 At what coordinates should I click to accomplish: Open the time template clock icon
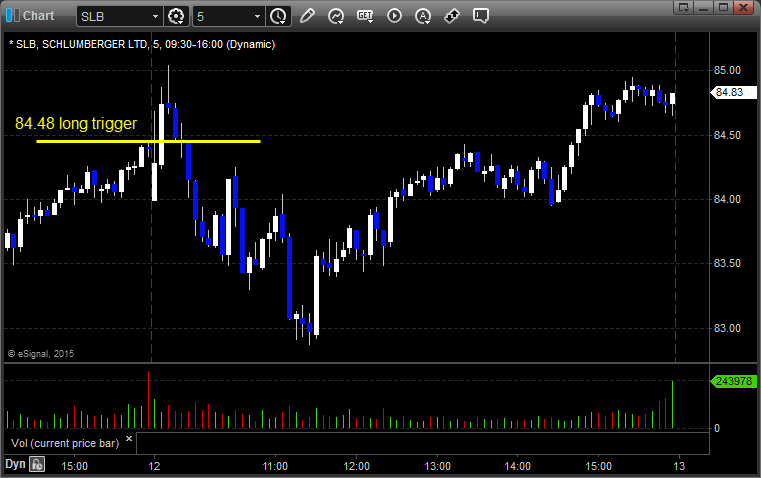point(279,16)
